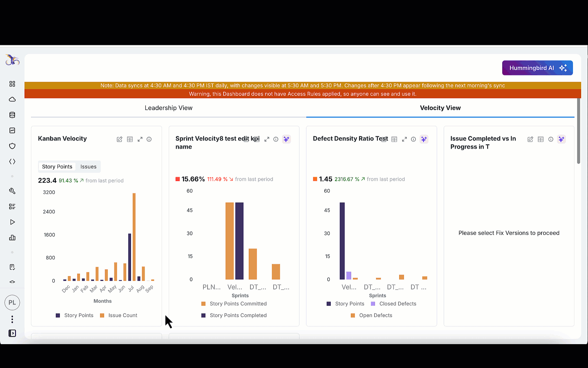Screen dimensions: 588x368
Task: Show info for Kanban Velocity chart
Action: coord(149,139)
